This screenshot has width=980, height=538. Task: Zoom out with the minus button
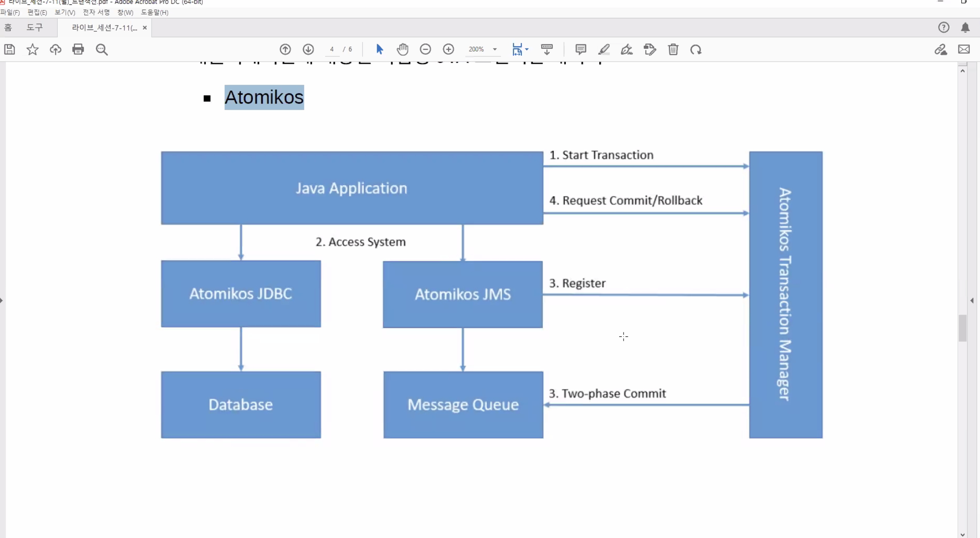(x=425, y=49)
